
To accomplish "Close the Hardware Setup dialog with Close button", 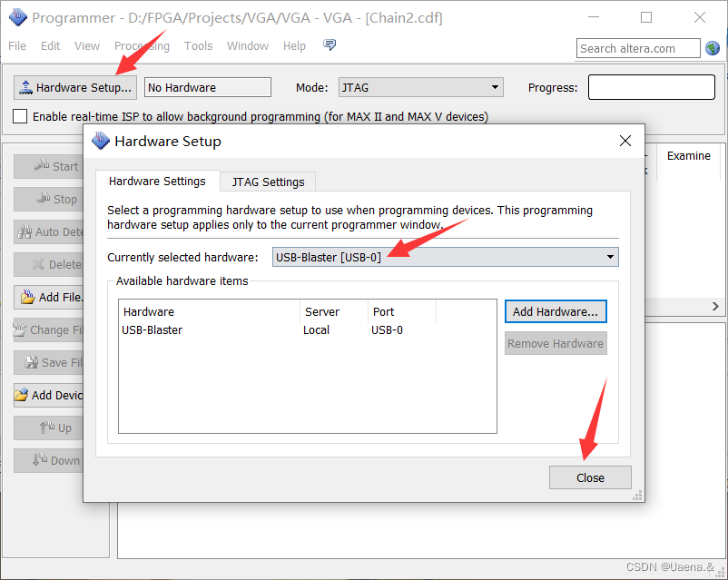I will pos(590,477).
